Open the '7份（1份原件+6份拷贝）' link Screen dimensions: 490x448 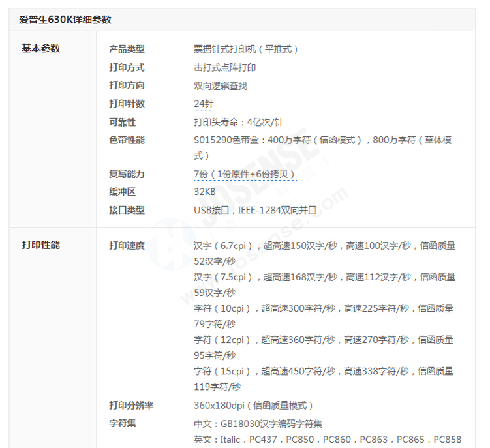pyautogui.click(x=245, y=174)
